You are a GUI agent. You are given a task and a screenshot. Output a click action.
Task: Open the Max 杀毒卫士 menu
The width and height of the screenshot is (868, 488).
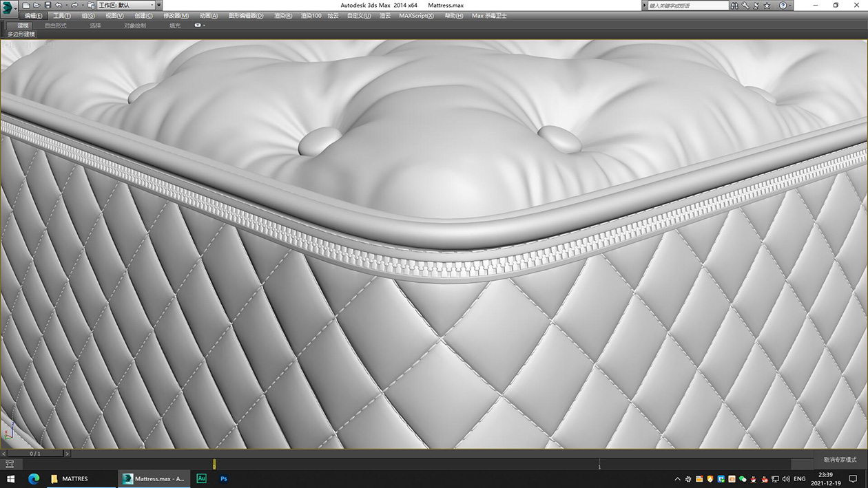[x=489, y=16]
